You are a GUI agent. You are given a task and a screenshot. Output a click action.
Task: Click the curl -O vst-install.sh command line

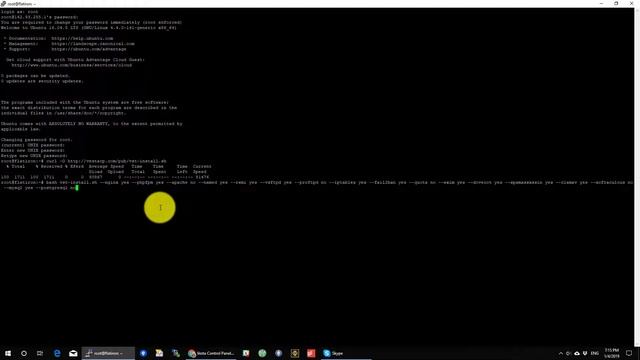tap(84, 161)
